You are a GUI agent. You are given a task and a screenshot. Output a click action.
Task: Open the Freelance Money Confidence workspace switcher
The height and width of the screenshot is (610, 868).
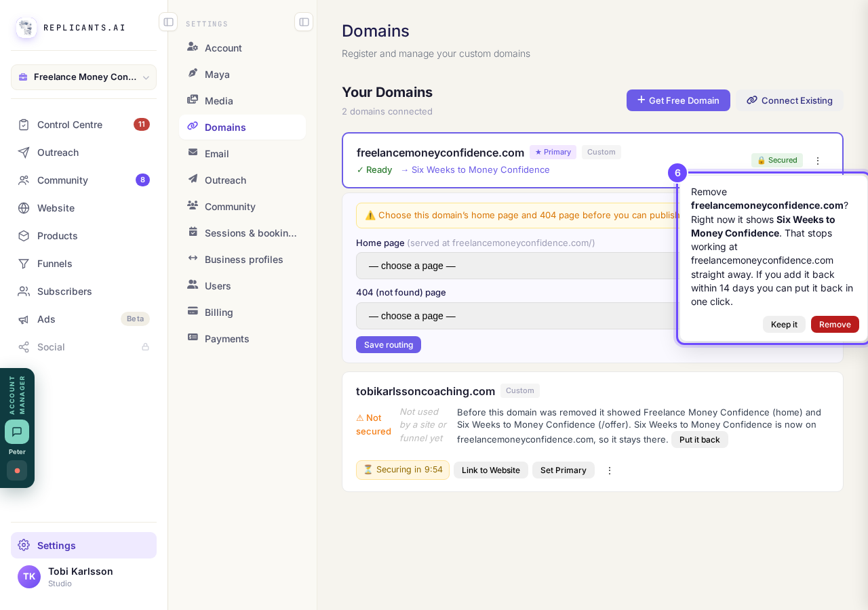(83, 77)
